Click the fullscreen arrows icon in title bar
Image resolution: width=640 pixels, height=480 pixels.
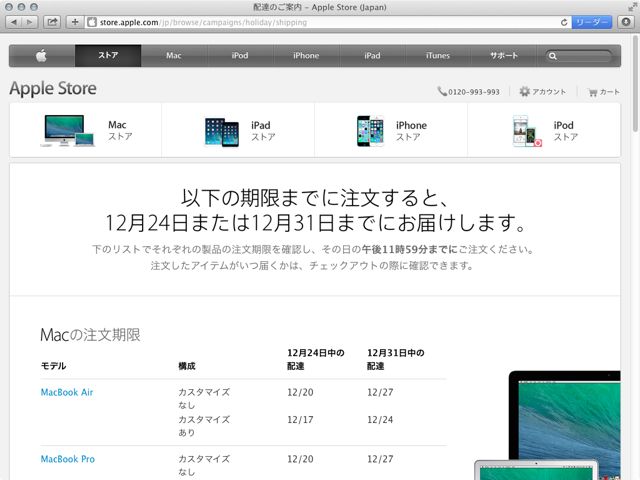pyautogui.click(x=632, y=7)
